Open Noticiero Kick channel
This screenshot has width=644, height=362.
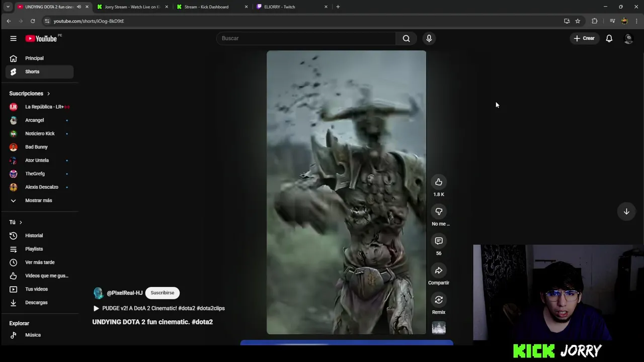point(39,133)
